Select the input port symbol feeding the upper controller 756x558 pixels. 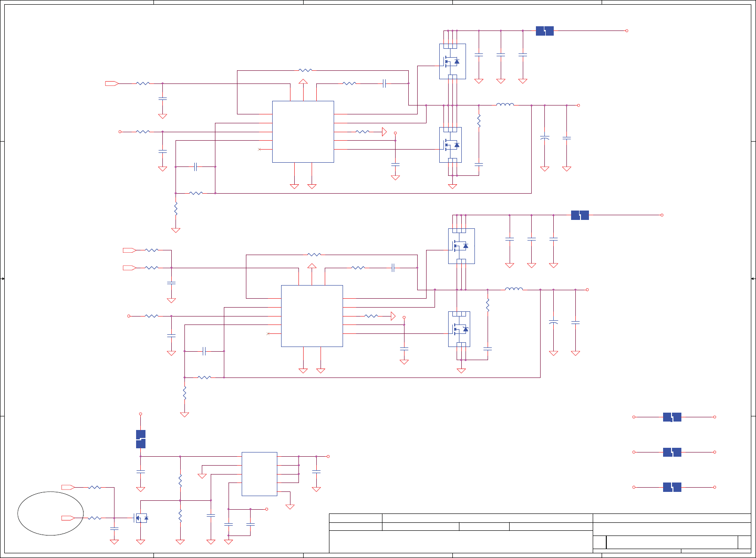coord(112,83)
